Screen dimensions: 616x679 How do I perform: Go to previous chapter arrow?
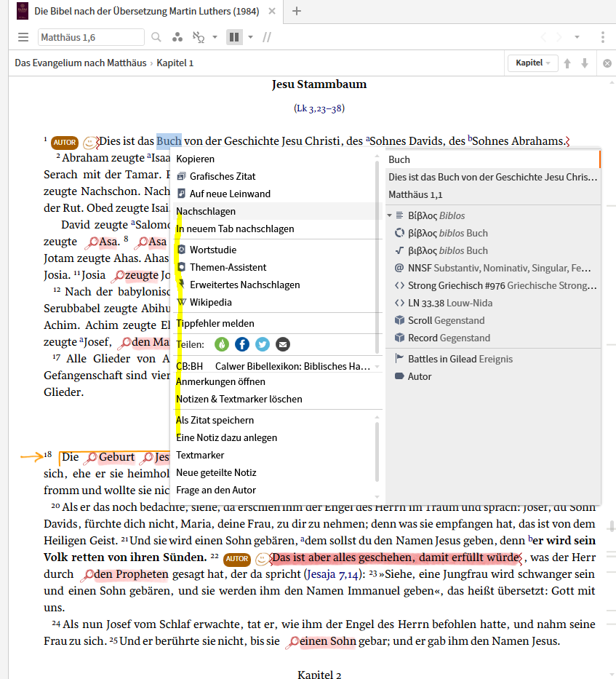567,63
